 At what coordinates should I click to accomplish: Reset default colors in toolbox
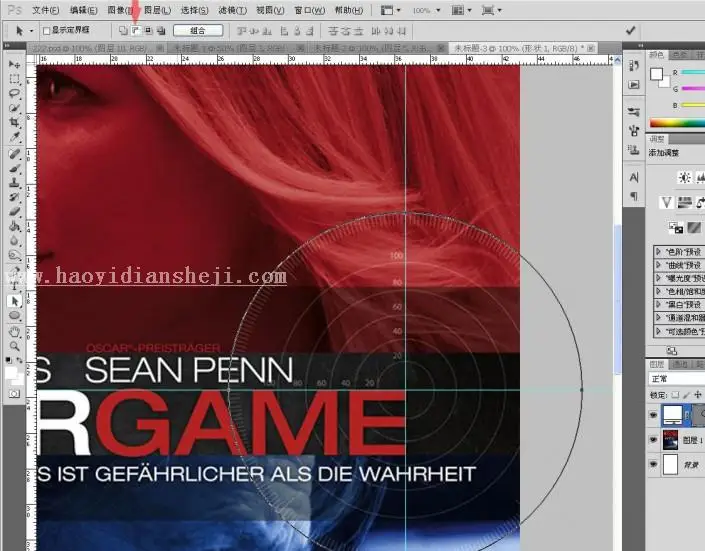coord(9,360)
